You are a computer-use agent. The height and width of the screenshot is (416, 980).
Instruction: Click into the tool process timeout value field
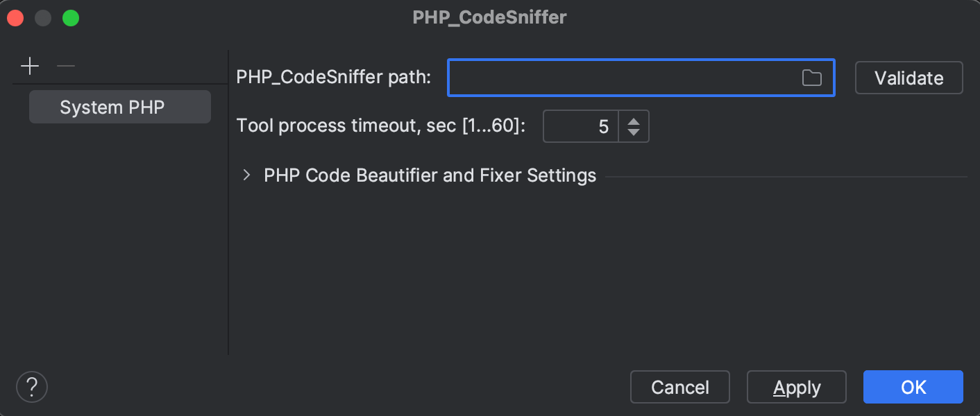tap(580, 126)
